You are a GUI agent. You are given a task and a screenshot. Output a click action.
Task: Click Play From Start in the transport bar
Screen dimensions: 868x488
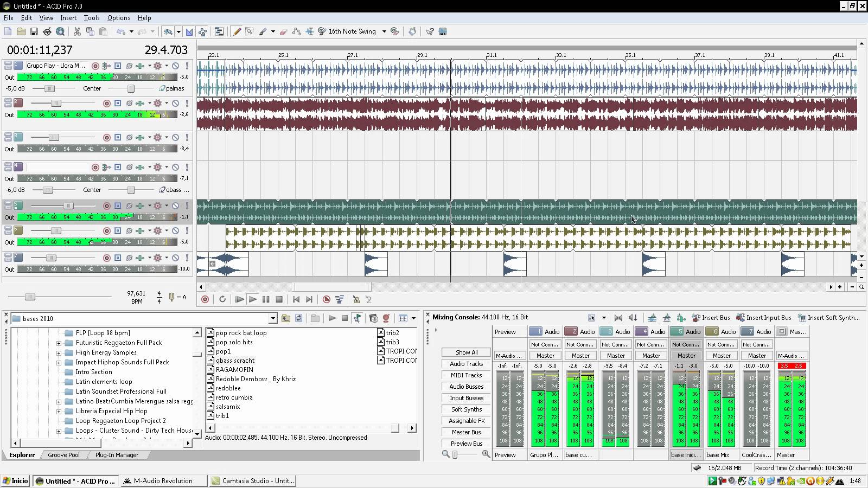(x=239, y=299)
